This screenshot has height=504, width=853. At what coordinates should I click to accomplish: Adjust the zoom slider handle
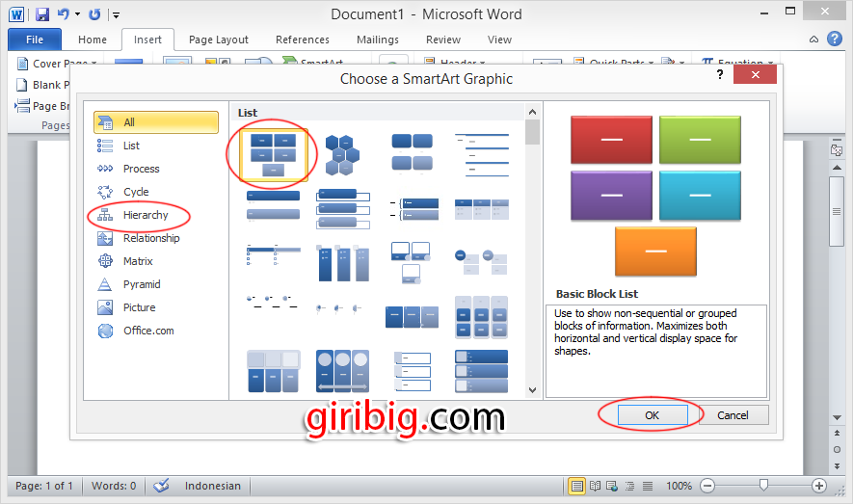pyautogui.click(x=763, y=485)
